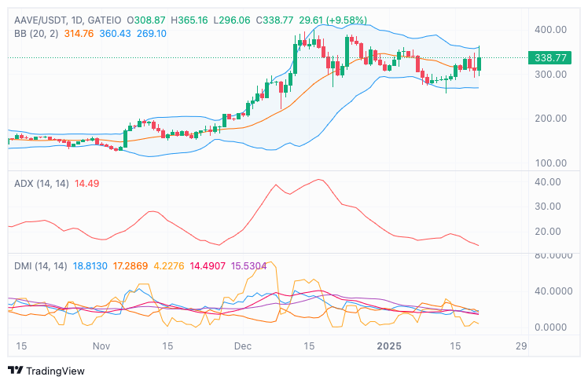Click the Dec label on the time axis
Screen dimensions: 588x384
point(243,346)
